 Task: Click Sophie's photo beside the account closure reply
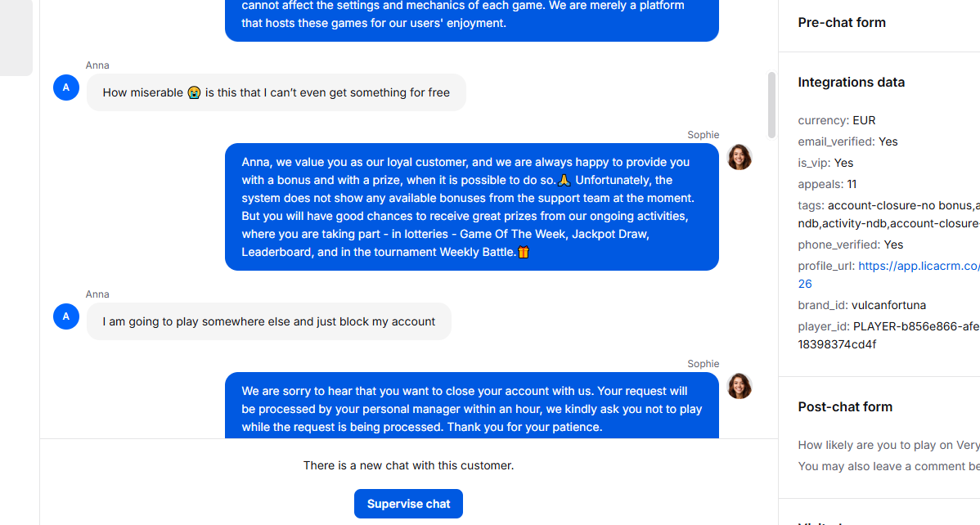tap(739, 386)
